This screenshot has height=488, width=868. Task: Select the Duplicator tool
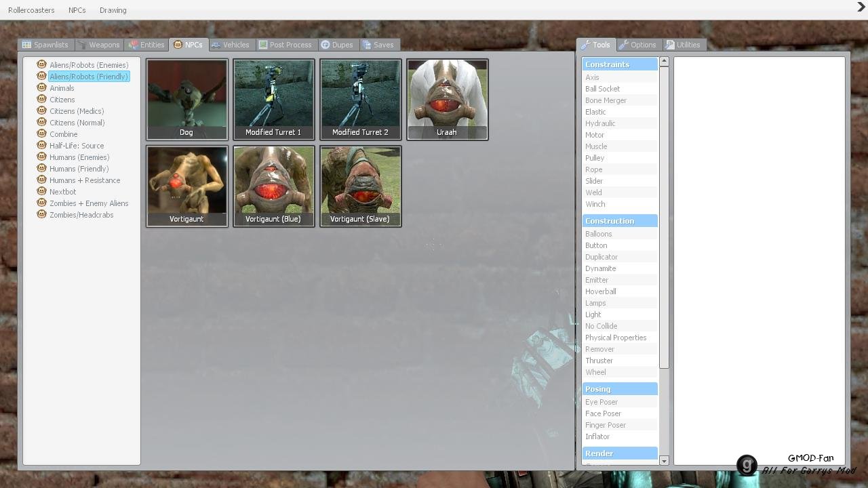(x=620, y=257)
